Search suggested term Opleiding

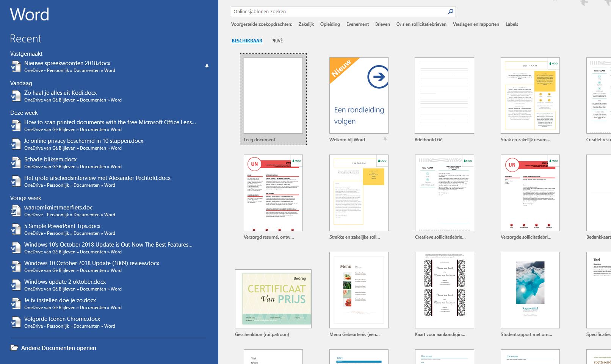(330, 24)
